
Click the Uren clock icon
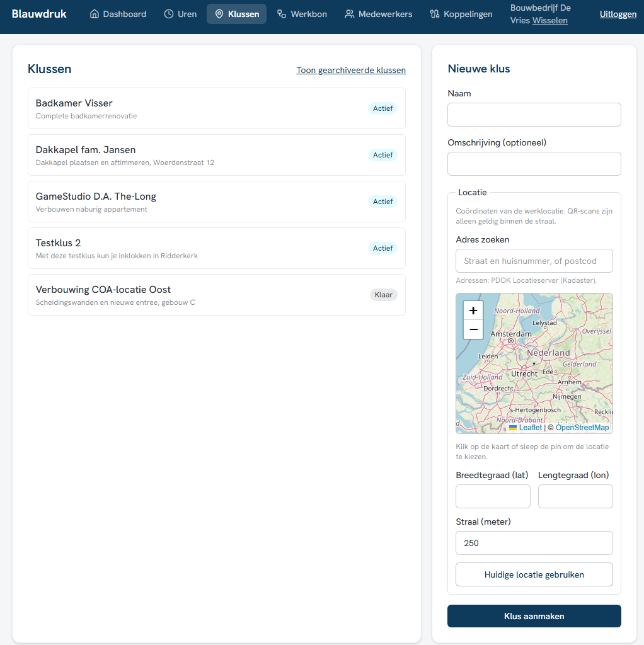pos(169,14)
